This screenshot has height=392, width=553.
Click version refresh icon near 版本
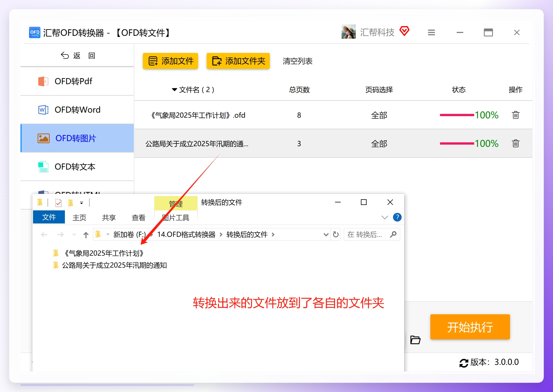click(464, 363)
